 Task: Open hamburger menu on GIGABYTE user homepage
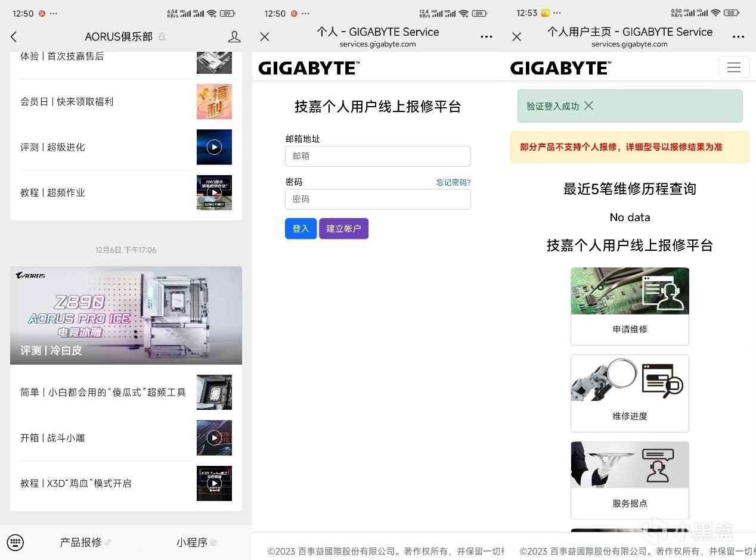point(734,67)
